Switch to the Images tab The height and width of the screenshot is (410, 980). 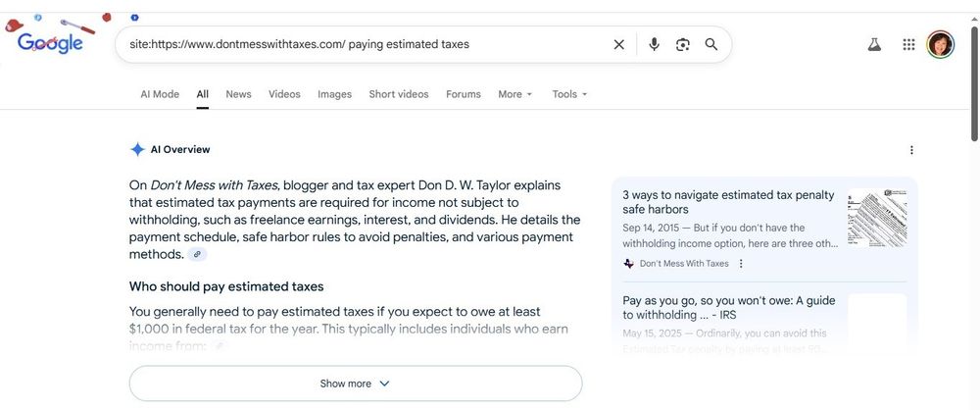click(334, 94)
